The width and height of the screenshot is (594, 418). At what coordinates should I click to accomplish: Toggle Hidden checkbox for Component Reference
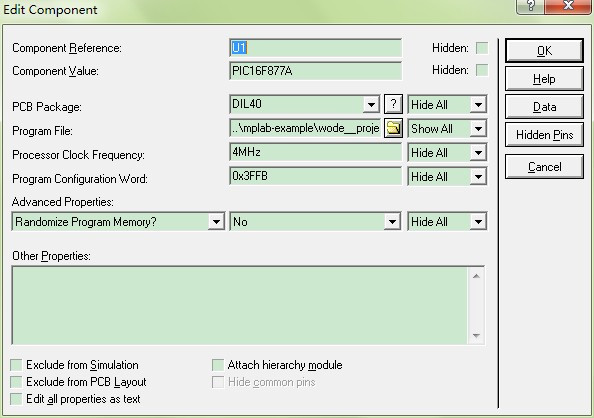482,48
